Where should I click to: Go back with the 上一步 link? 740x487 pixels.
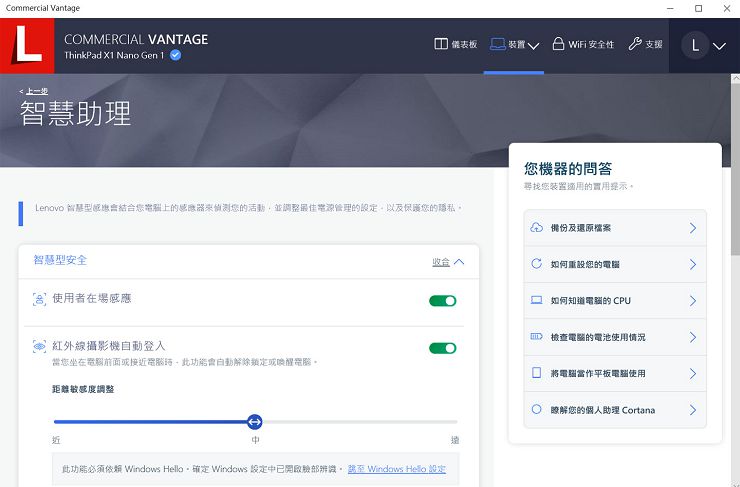[37, 91]
